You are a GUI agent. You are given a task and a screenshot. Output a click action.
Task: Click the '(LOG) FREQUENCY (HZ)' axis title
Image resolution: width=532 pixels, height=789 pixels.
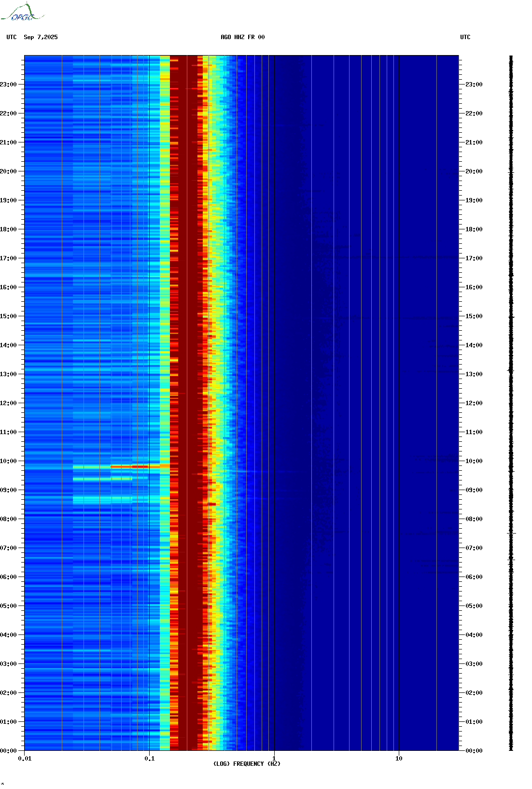(247, 764)
